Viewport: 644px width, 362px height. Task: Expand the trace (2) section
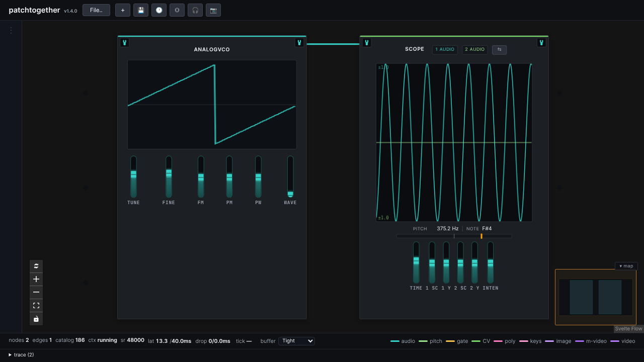click(x=21, y=355)
